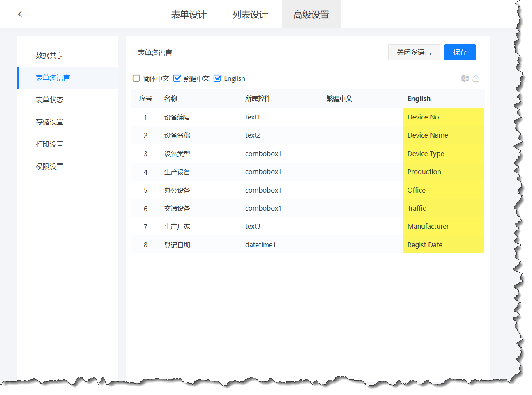
Task: Uncheck the 繁體中文 language checkbox
Action: pyautogui.click(x=177, y=78)
